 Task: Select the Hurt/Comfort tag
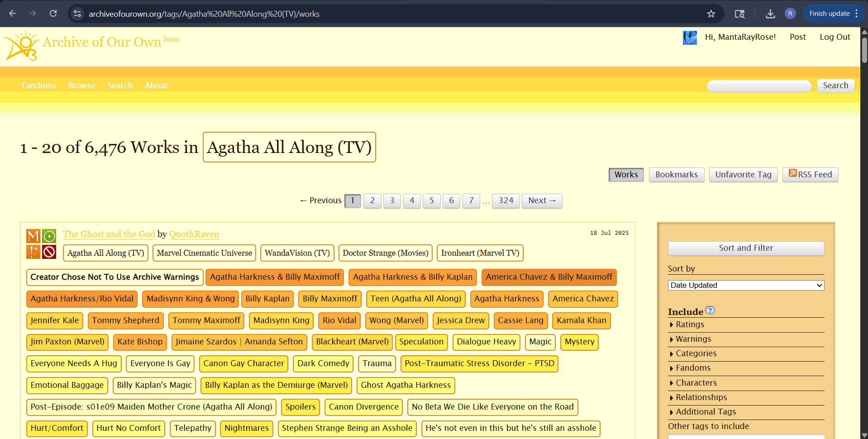(57, 428)
